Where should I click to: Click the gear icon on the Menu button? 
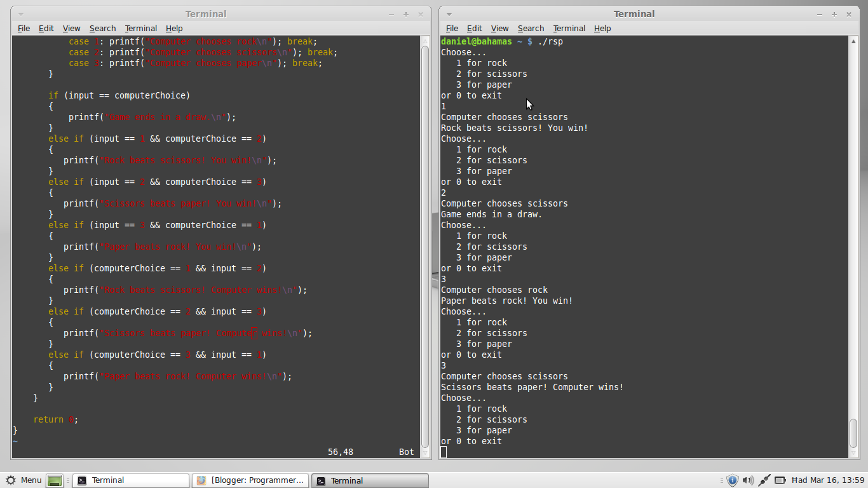click(11, 480)
